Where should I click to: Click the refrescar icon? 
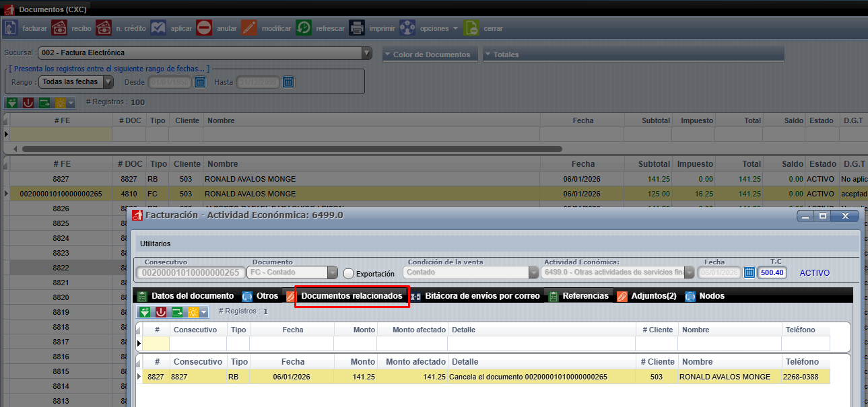point(304,28)
